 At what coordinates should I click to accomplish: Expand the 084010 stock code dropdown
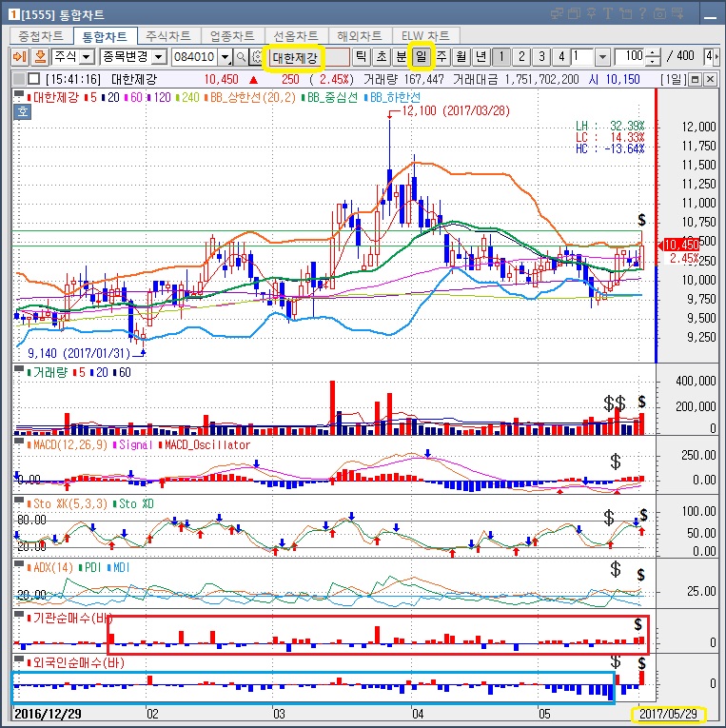click(x=226, y=57)
